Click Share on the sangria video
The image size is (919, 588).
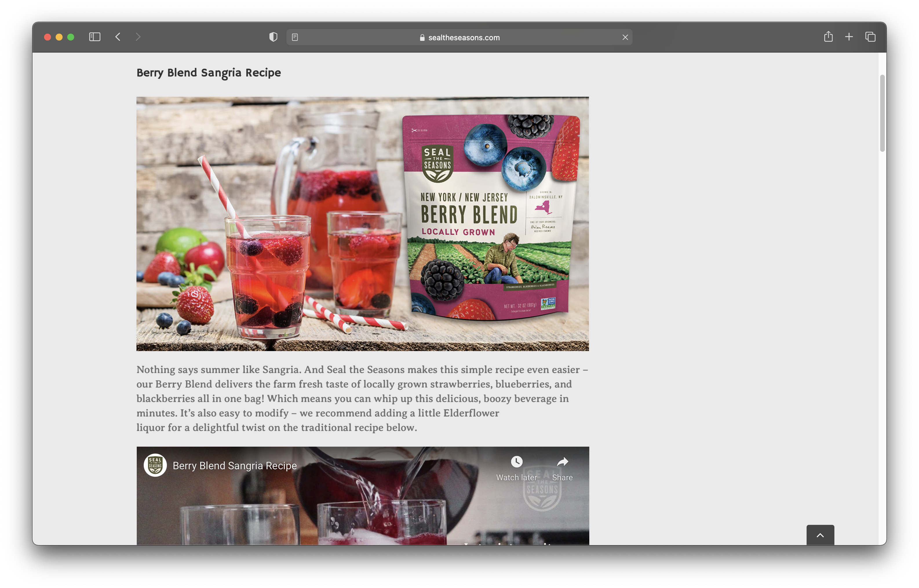click(x=562, y=468)
